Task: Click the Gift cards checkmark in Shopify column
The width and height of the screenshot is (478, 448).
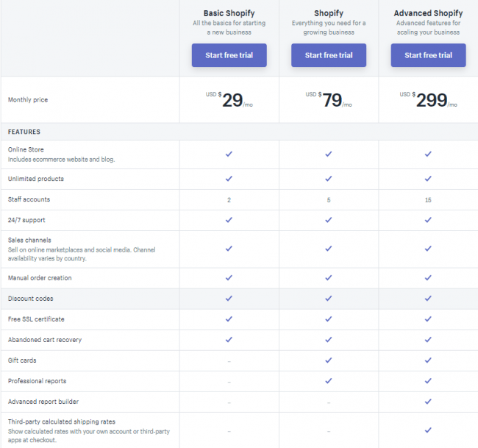Action: pos(329,360)
